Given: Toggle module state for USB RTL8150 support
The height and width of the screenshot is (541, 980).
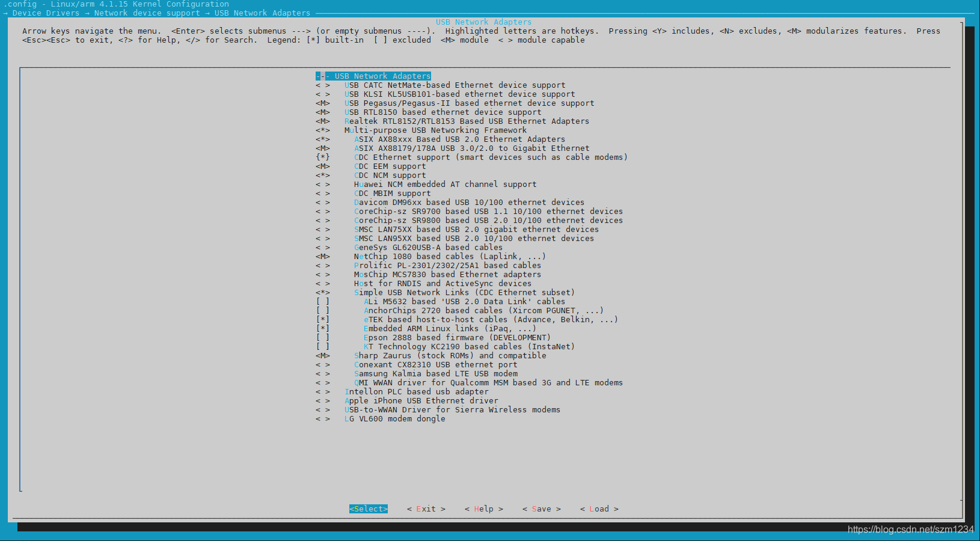Looking at the screenshot, I should [x=323, y=112].
